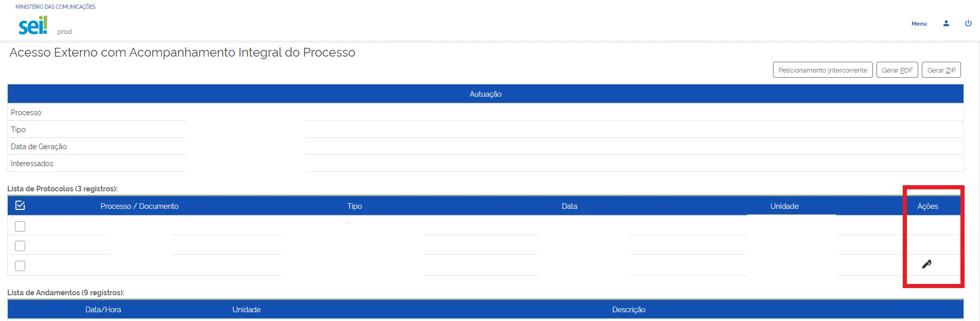This screenshot has height=321, width=980.
Task: Click the Gerar PDF button
Action: (897, 70)
